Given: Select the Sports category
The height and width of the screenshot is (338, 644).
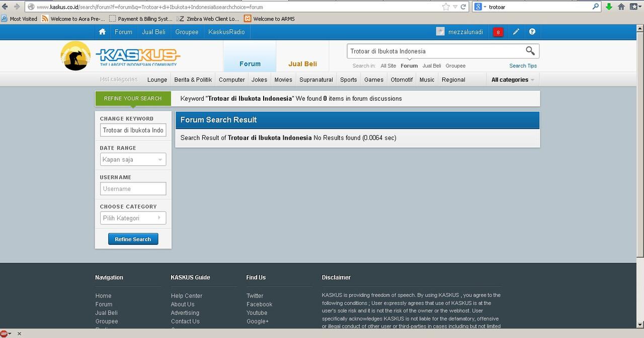Looking at the screenshot, I should tap(349, 80).
